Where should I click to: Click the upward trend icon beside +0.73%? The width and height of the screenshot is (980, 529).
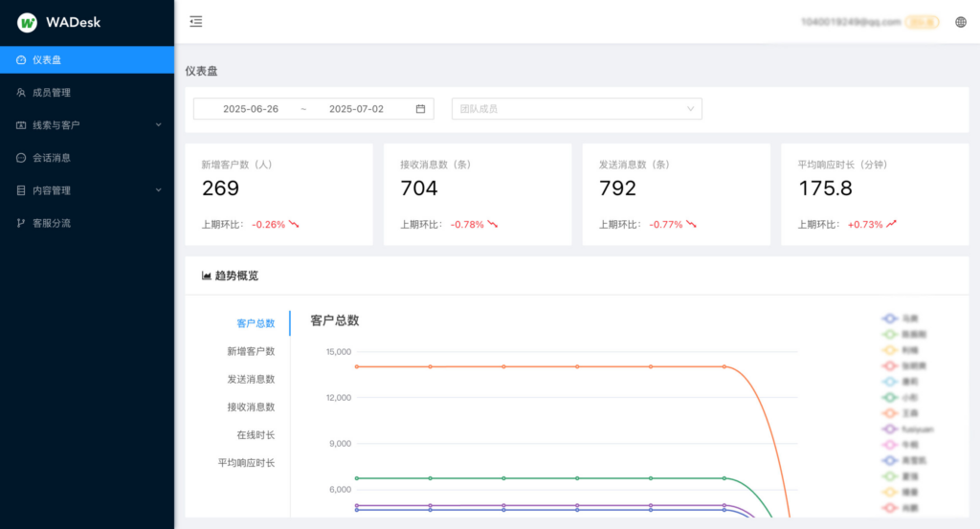(x=891, y=224)
